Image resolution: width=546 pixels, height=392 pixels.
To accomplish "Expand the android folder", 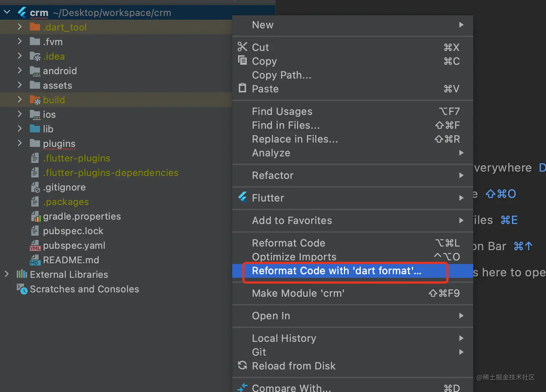I will point(20,71).
